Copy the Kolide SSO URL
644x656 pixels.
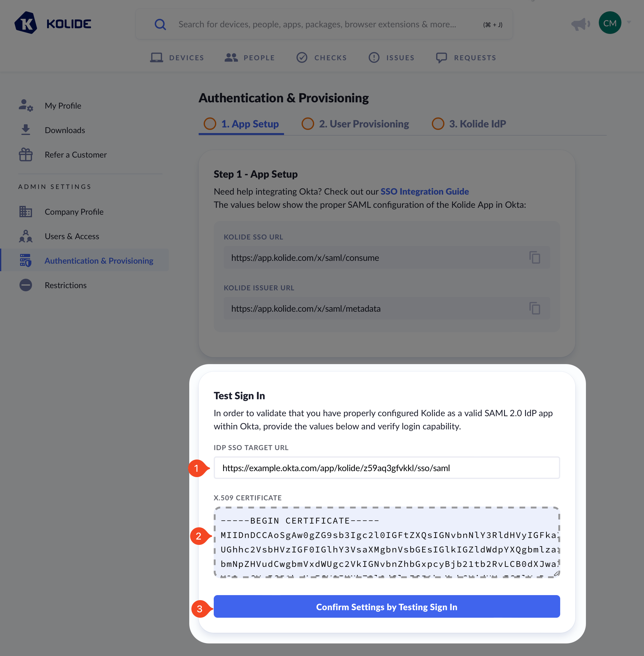(534, 257)
